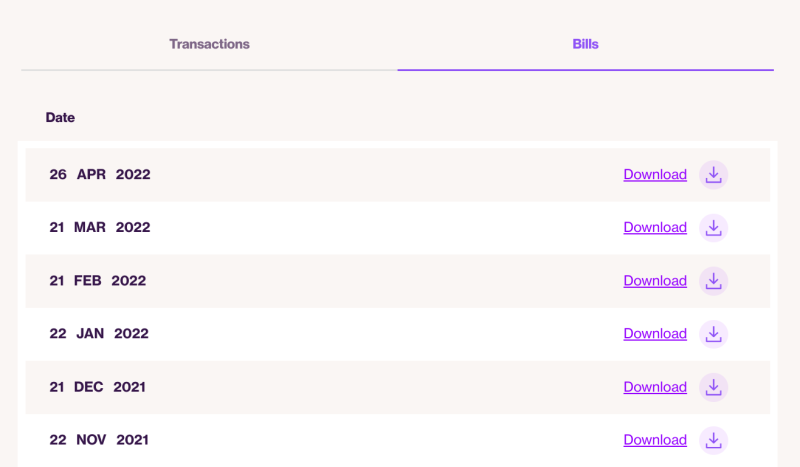
Task: Open Download link for 22 JAN 2022
Action: pos(655,334)
